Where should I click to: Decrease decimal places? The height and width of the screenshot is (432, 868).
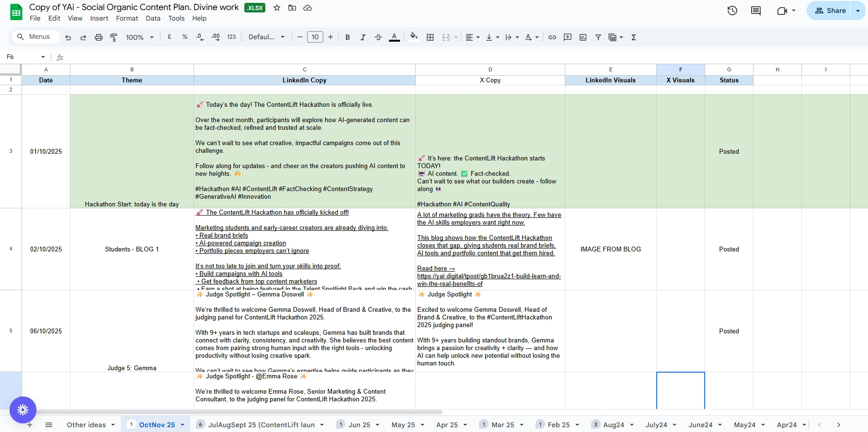(x=200, y=37)
